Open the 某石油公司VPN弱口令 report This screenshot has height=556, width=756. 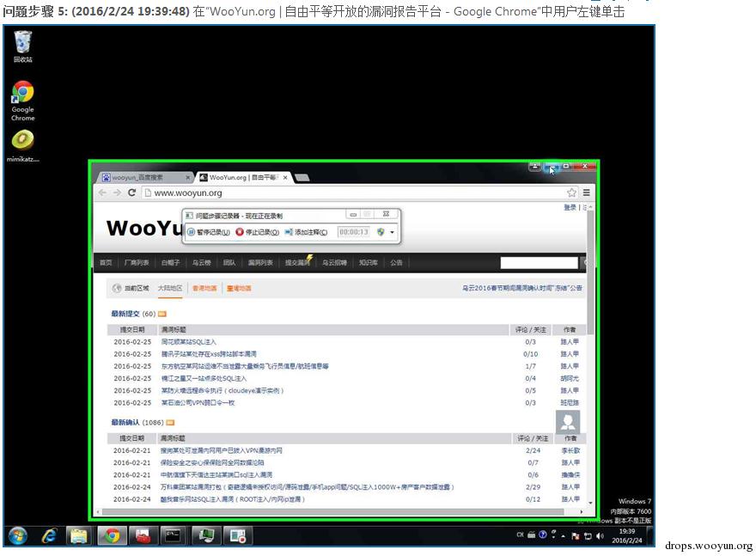pos(198,403)
